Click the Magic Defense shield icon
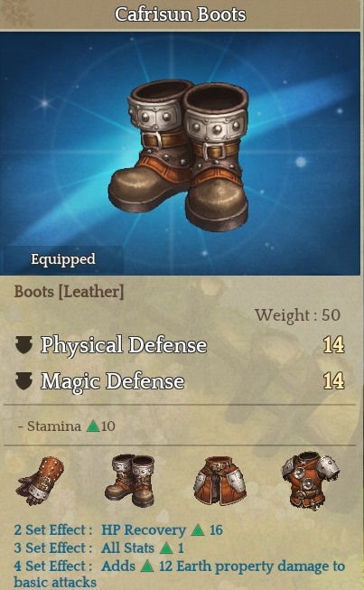The height and width of the screenshot is (590, 364). click(23, 380)
